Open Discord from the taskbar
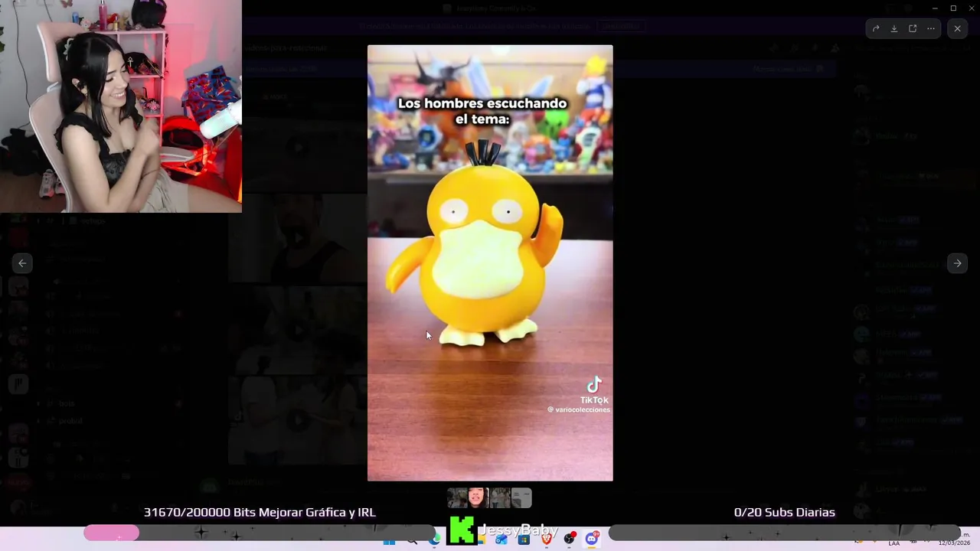This screenshot has height=551, width=980. (x=592, y=540)
